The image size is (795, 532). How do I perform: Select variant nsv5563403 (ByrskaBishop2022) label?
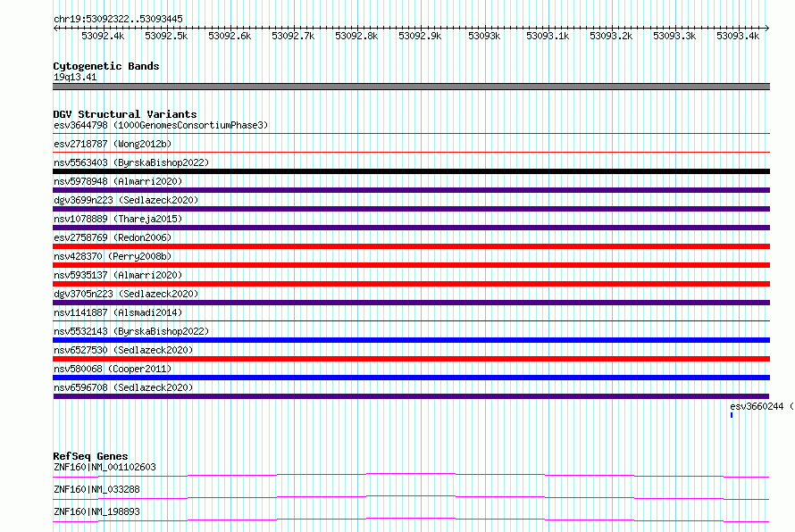click(131, 162)
